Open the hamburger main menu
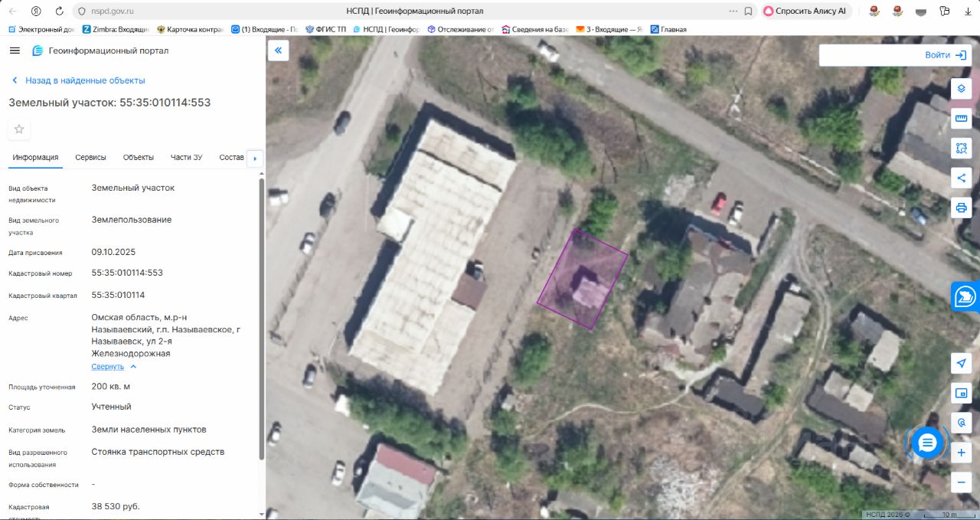The image size is (980, 520). click(x=15, y=51)
